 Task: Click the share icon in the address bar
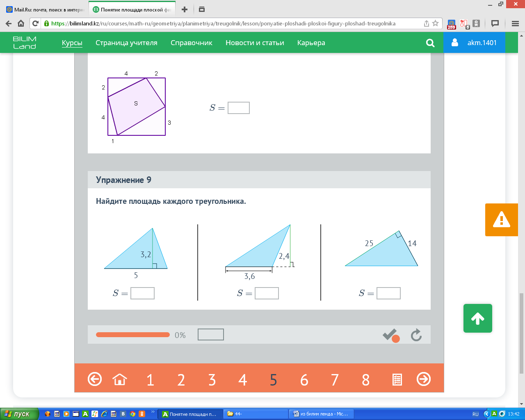tap(427, 23)
